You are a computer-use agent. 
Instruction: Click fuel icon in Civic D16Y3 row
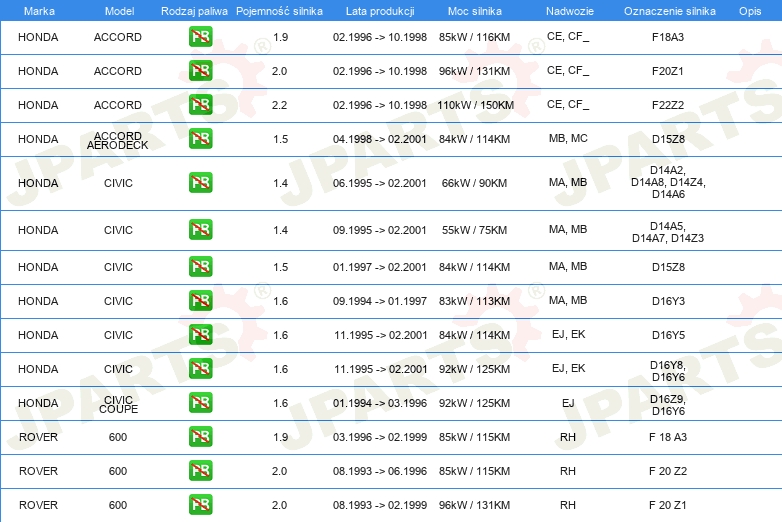pos(200,301)
